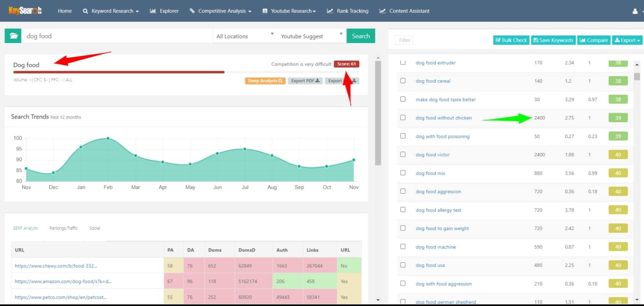Switch to the SERP Analysis tab

tap(25, 228)
